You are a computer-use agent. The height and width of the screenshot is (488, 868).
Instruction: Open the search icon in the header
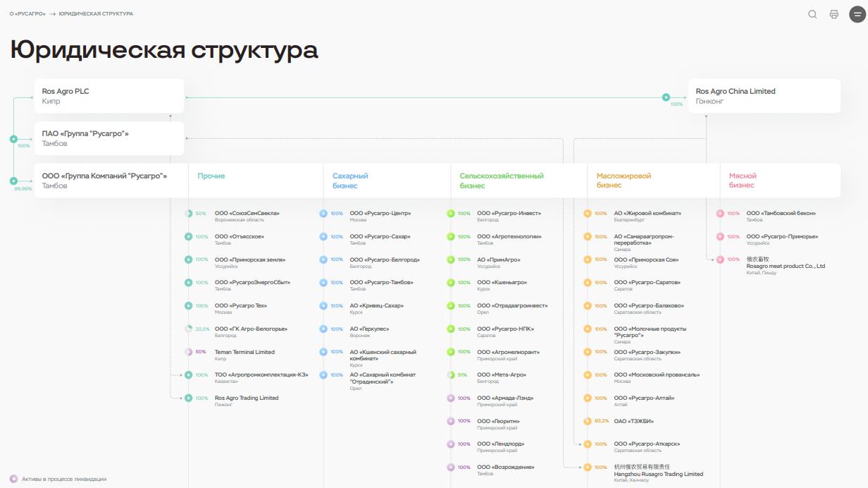pyautogui.click(x=812, y=14)
